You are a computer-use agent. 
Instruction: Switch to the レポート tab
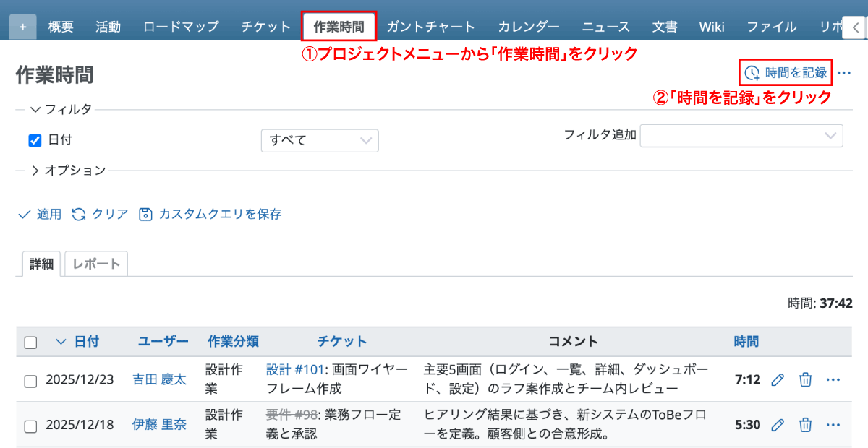[96, 264]
